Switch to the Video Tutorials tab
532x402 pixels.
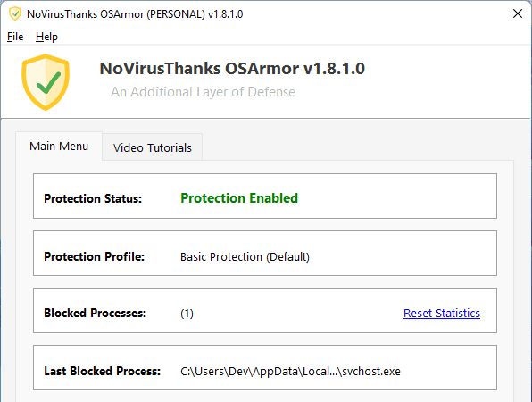(x=153, y=147)
